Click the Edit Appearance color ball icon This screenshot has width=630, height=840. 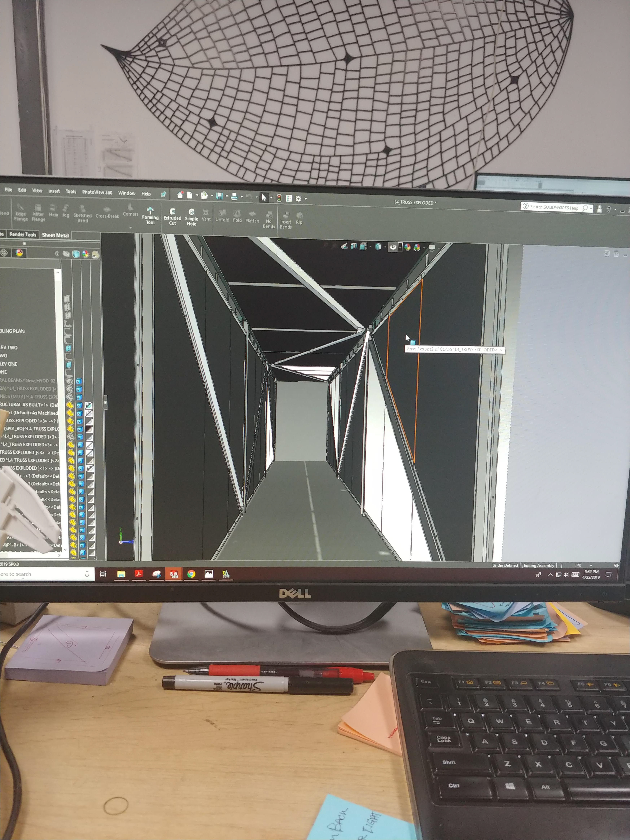(x=408, y=247)
